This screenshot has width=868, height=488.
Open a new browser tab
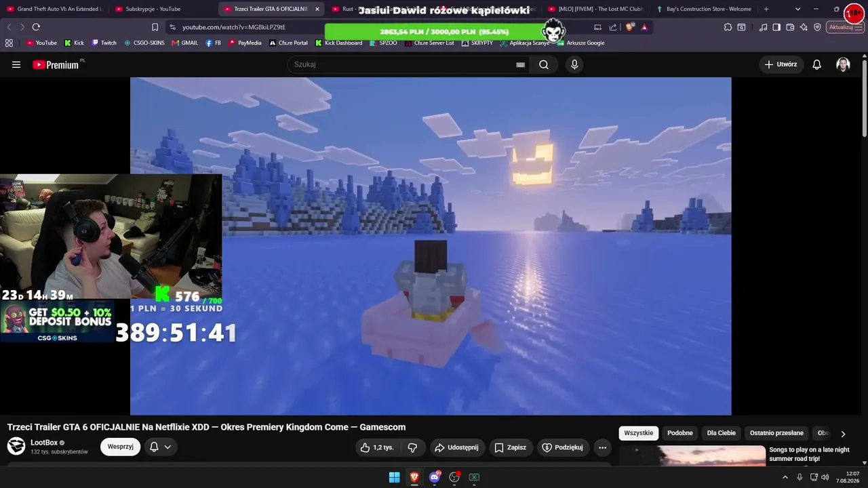tap(766, 9)
